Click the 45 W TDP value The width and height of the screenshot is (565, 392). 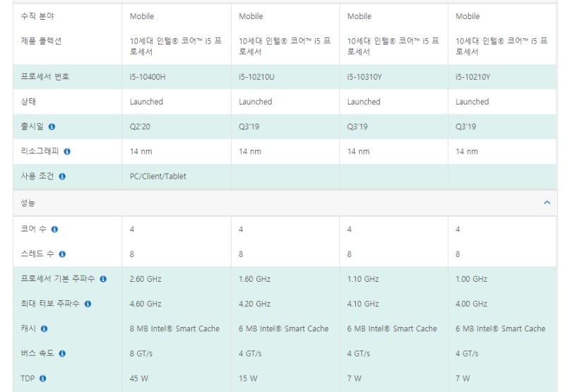tap(139, 379)
